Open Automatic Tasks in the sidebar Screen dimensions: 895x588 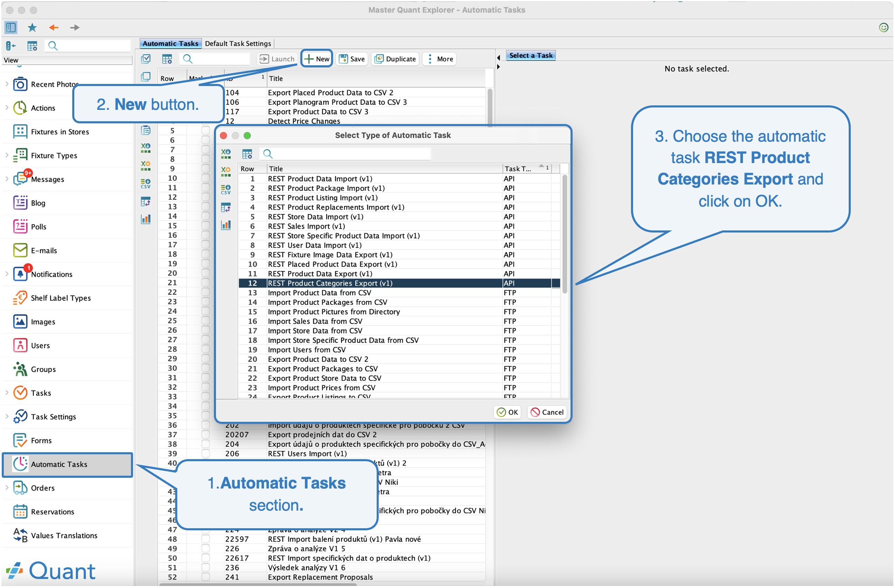click(67, 465)
